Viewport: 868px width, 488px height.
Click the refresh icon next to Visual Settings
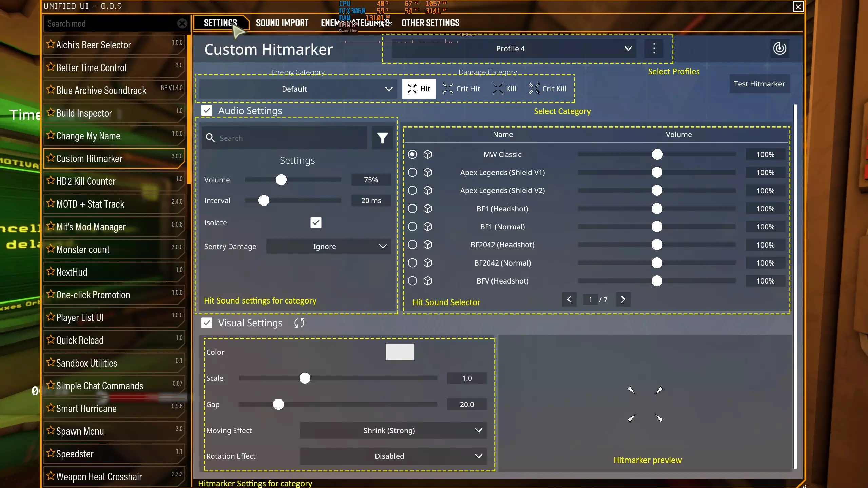(x=299, y=323)
